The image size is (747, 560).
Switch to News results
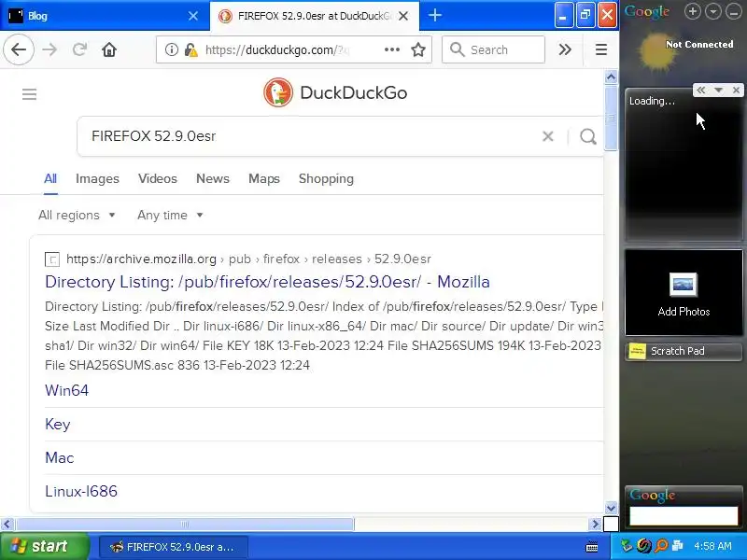(x=213, y=178)
